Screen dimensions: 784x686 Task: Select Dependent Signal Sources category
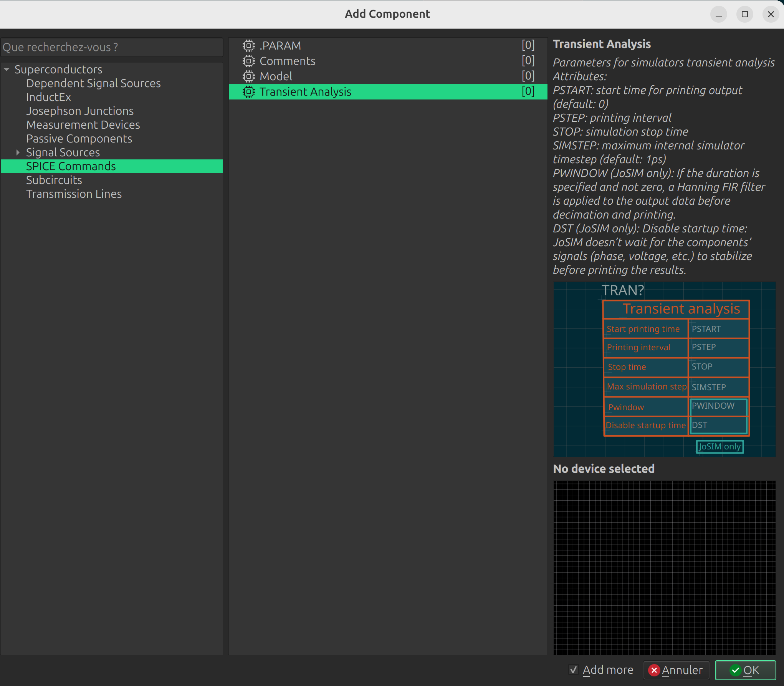coord(93,83)
